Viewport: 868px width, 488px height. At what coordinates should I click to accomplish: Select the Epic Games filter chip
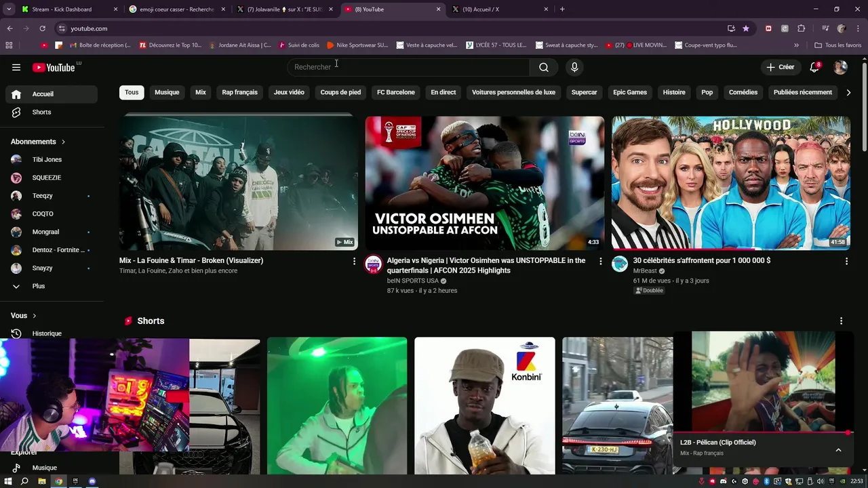click(x=630, y=93)
